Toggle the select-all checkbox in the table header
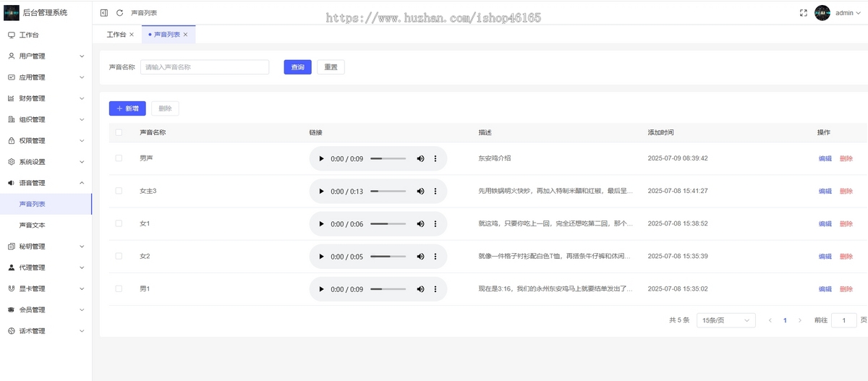The image size is (868, 381). (119, 132)
